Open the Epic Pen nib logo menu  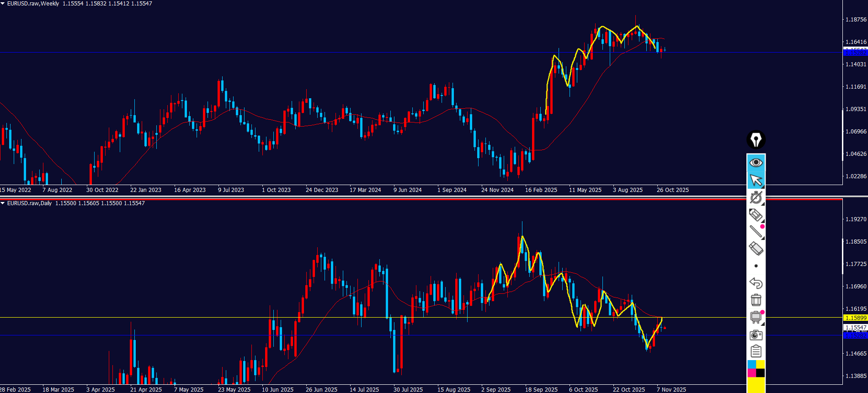[x=756, y=140]
